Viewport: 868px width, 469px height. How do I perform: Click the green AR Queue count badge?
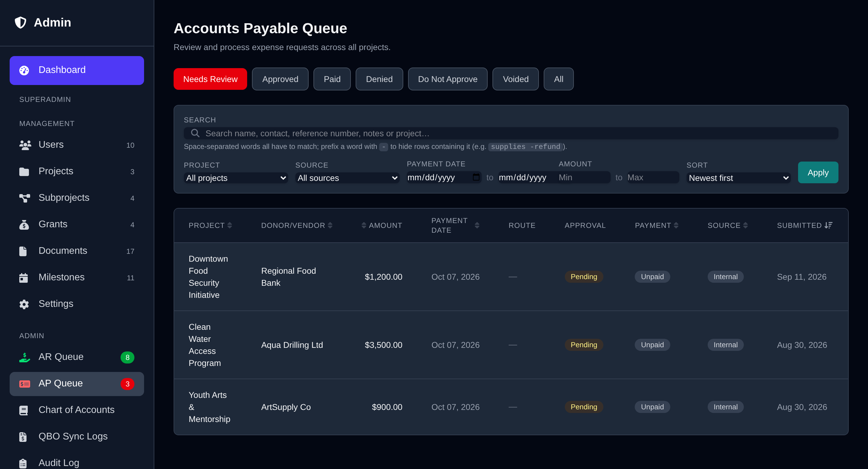click(x=127, y=357)
